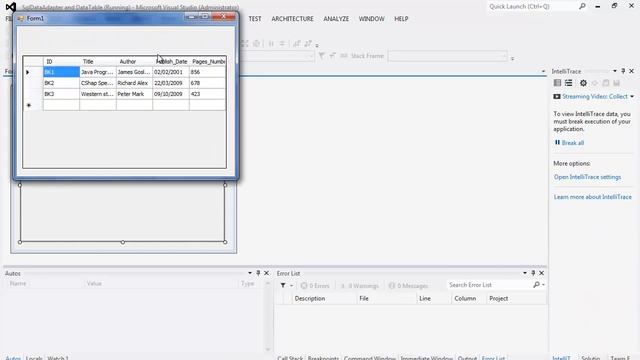Image resolution: width=640 pixels, height=360 pixels.
Task: Expand Stack Frame toolbar overflow options
Action: pos(512,58)
